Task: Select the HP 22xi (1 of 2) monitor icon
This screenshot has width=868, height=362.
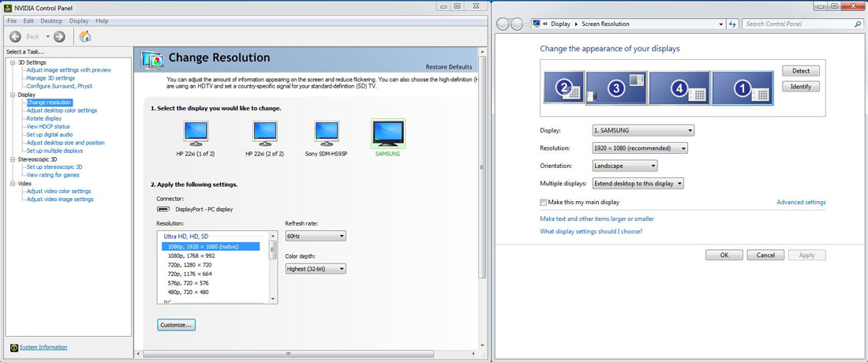Action: click(196, 133)
